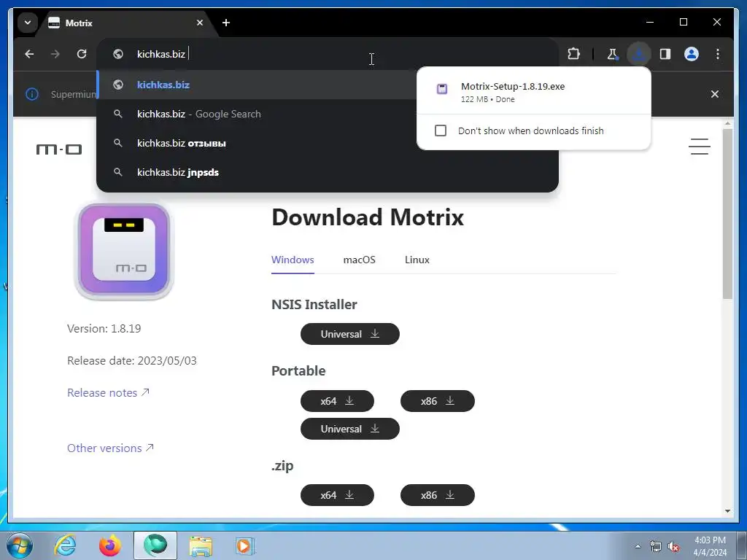Image resolution: width=747 pixels, height=560 pixels.
Task: Close the Motrix tab
Action: tap(200, 23)
